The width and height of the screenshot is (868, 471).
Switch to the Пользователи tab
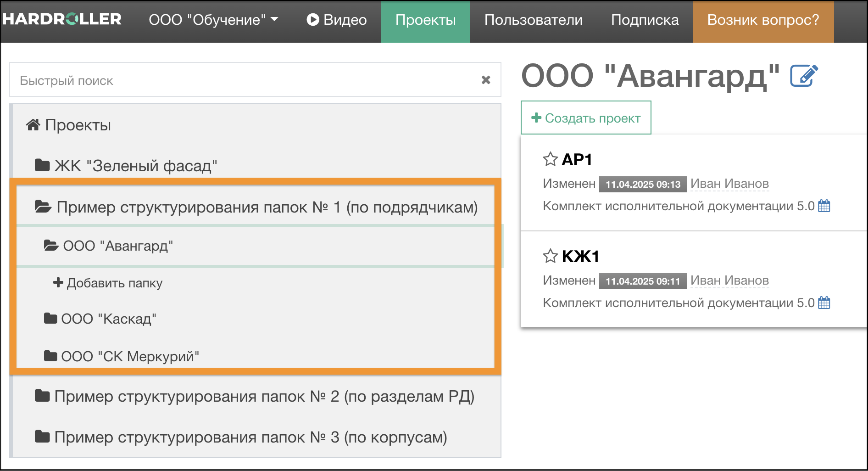(x=534, y=20)
